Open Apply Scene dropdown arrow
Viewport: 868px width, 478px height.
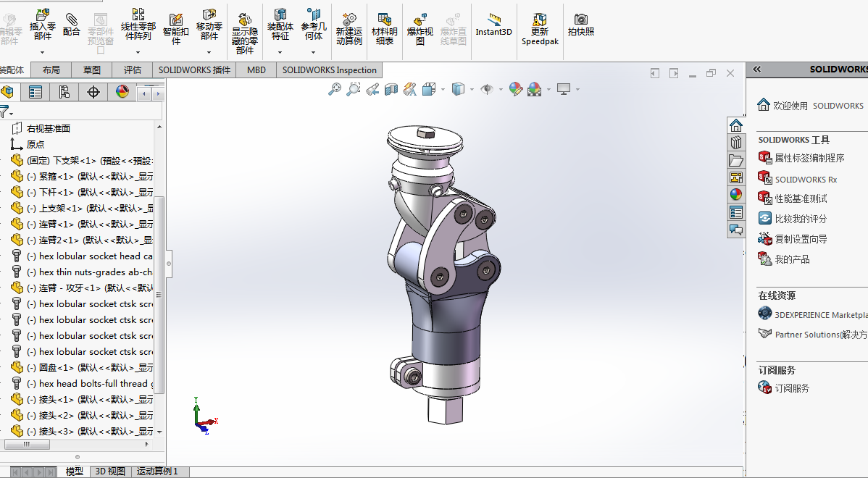[548, 89]
